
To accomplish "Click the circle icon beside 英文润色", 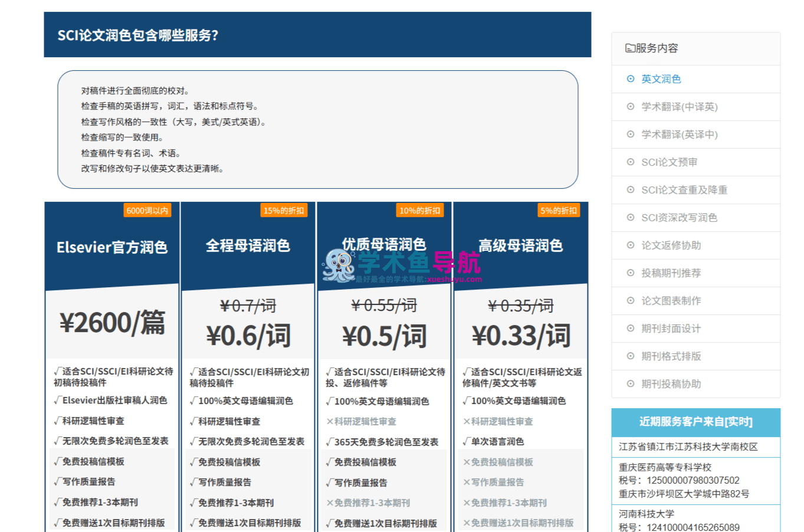I will click(631, 79).
